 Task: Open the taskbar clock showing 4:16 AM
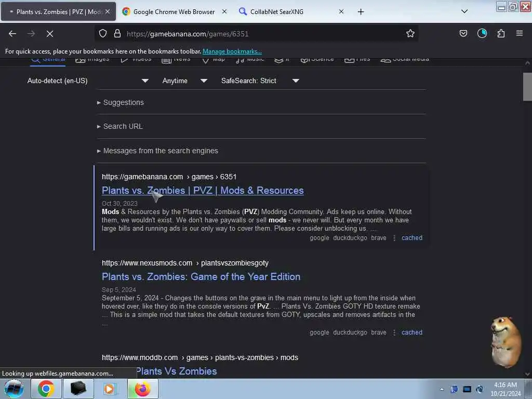point(506,389)
